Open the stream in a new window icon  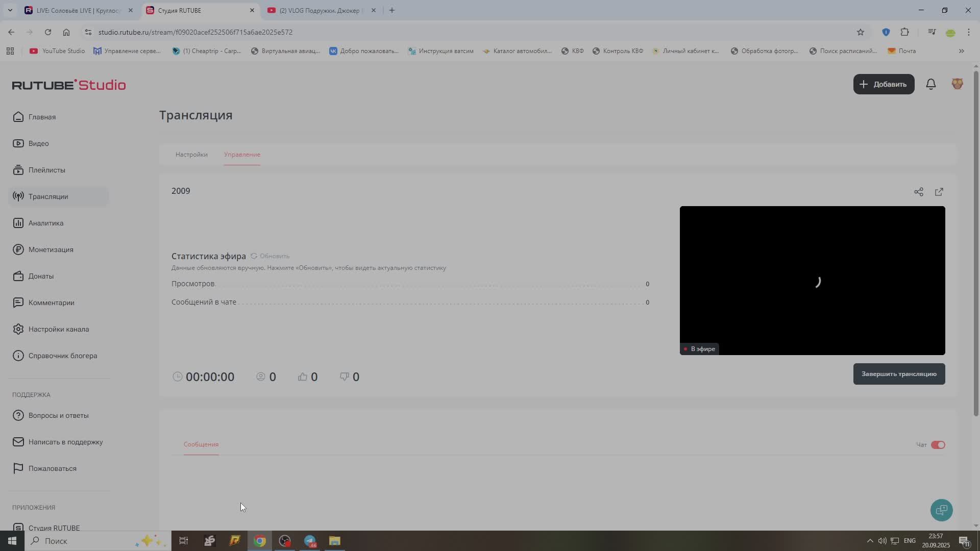(939, 192)
